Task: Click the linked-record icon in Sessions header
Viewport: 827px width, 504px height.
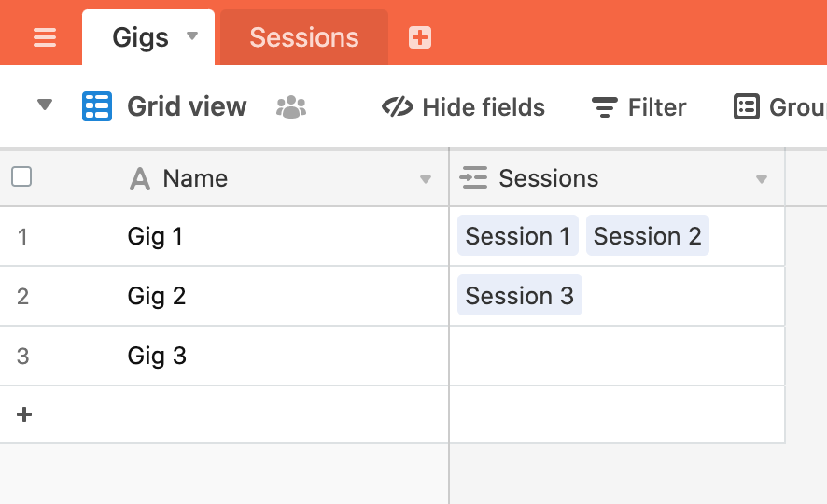Action: point(473,177)
